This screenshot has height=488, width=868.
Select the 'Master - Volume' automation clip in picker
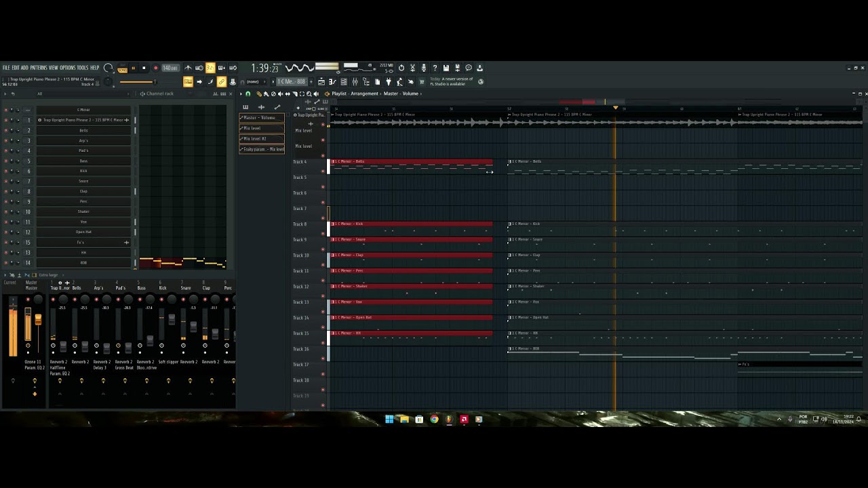pos(262,118)
